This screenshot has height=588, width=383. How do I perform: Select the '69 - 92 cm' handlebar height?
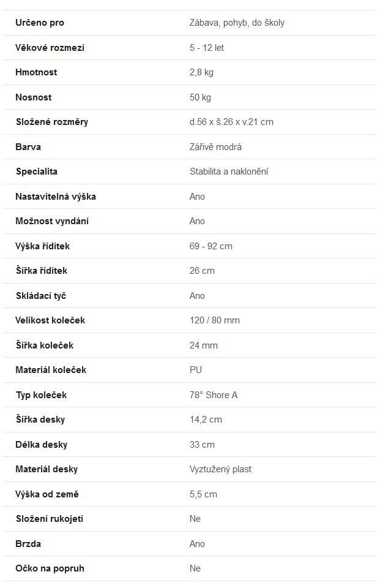point(211,246)
